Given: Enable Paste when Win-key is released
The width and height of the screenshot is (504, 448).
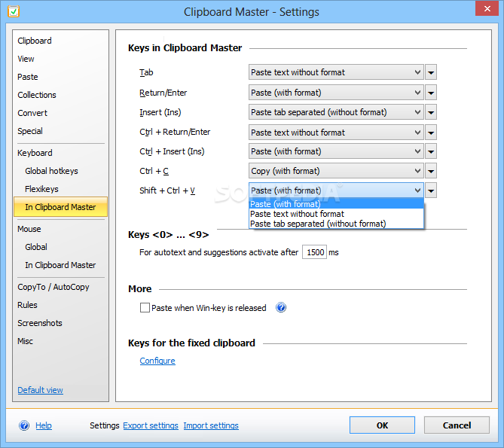Looking at the screenshot, I should coord(145,308).
